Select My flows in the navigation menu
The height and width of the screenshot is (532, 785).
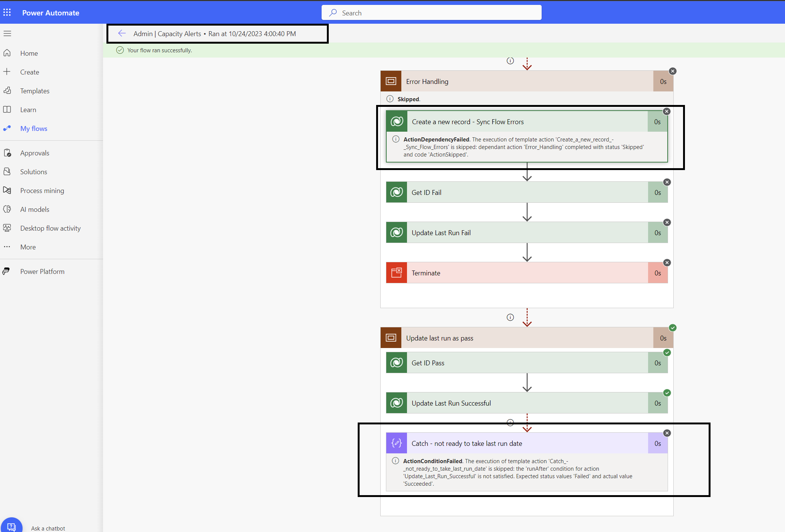[x=33, y=128]
